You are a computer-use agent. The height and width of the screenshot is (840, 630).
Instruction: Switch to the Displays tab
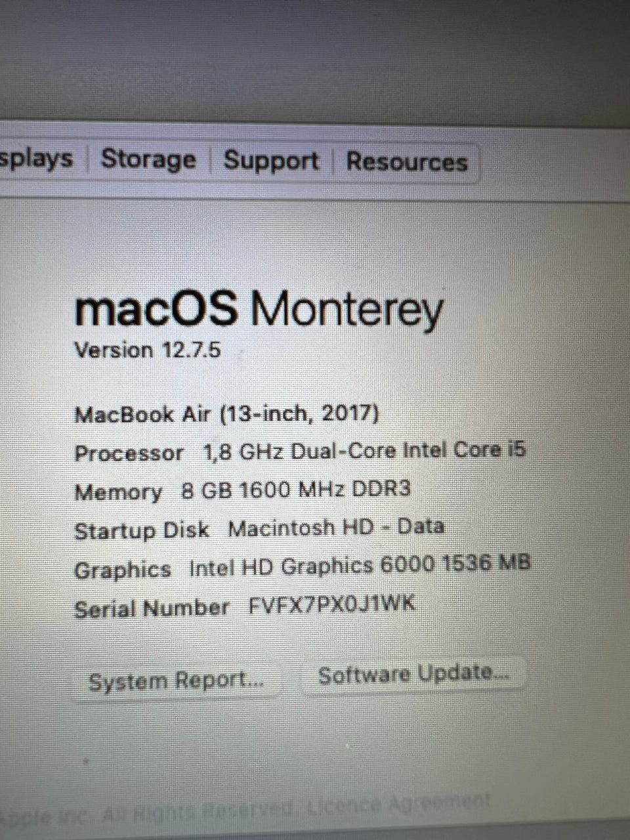click(x=36, y=159)
